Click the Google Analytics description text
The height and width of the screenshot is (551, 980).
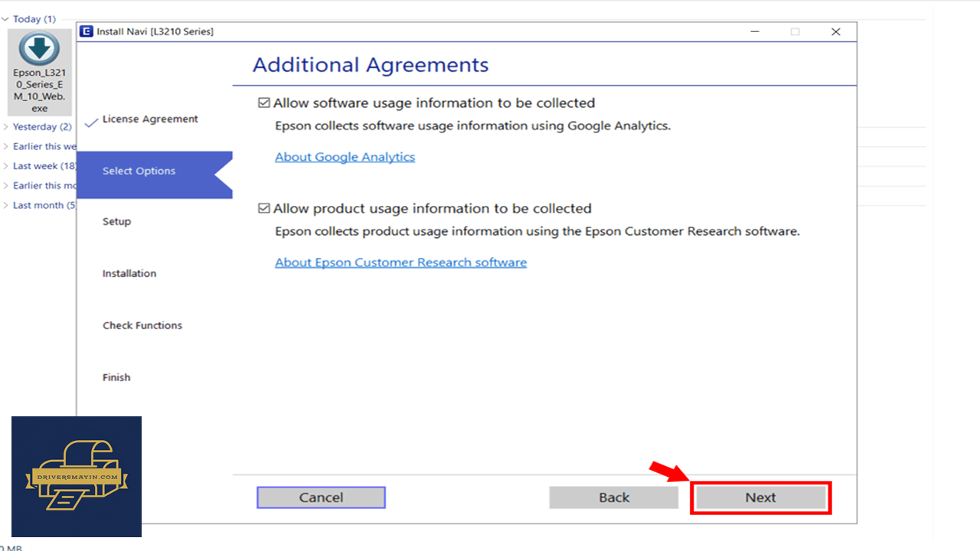tap(472, 126)
